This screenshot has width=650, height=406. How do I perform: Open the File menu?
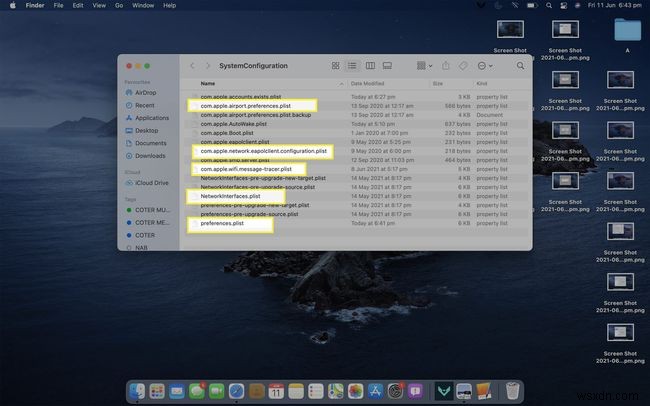58,5
